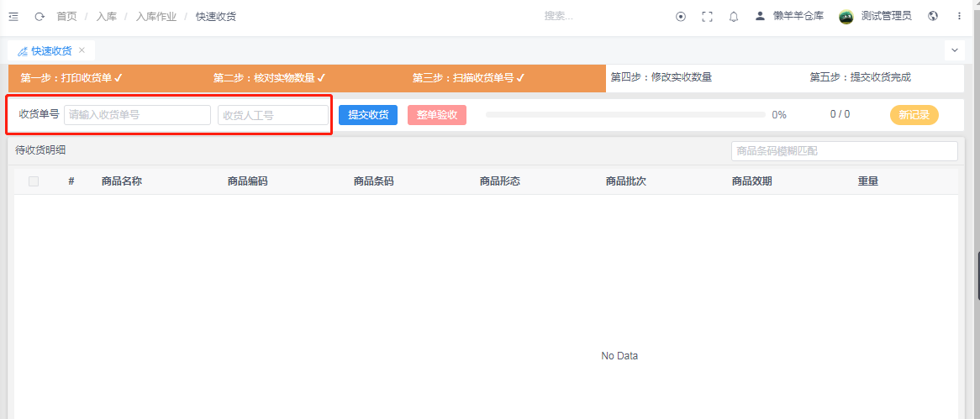Toggle the select-all table checkbox

(34, 181)
